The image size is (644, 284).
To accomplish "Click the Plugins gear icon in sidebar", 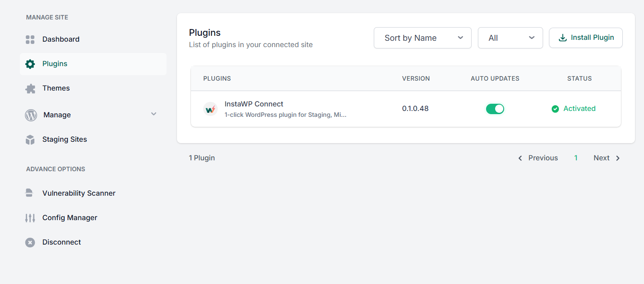I will [x=30, y=64].
